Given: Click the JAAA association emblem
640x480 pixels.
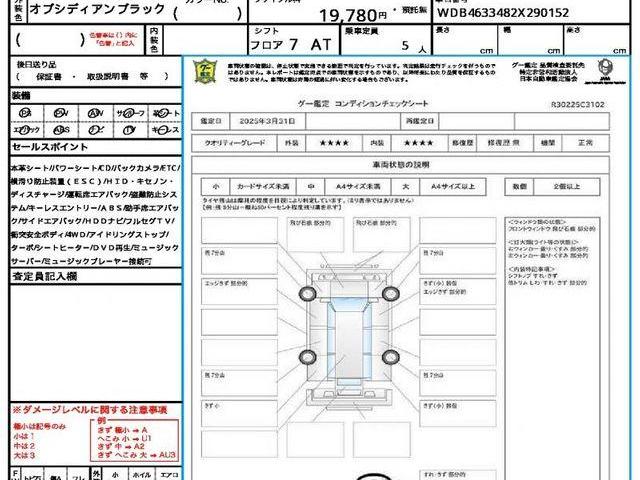Looking at the screenshot, I should coord(605,69).
